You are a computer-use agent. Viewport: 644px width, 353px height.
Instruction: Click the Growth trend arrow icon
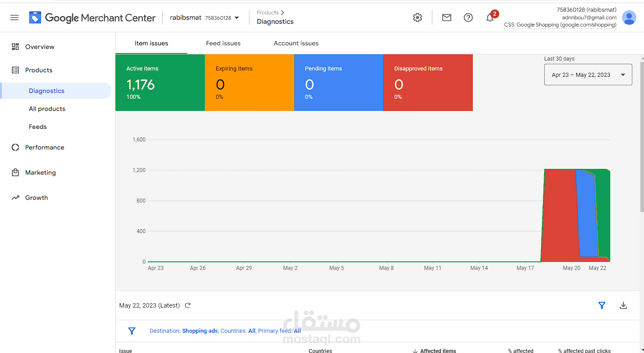tap(15, 198)
